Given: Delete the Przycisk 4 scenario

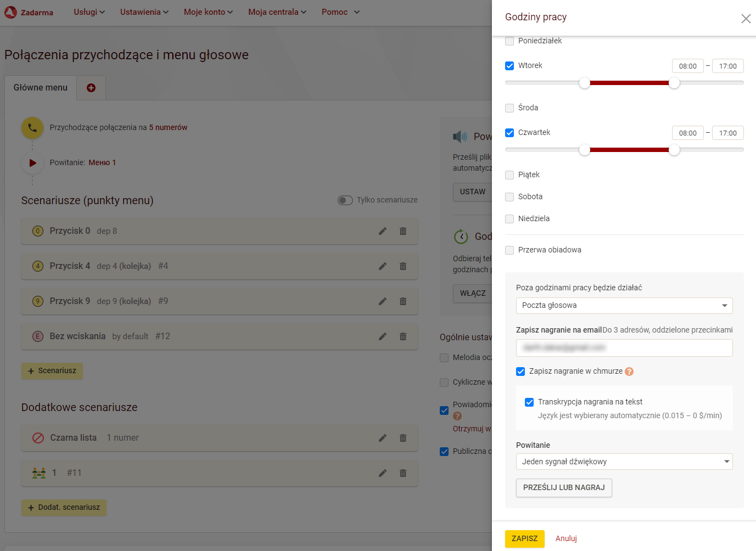Looking at the screenshot, I should 403,266.
